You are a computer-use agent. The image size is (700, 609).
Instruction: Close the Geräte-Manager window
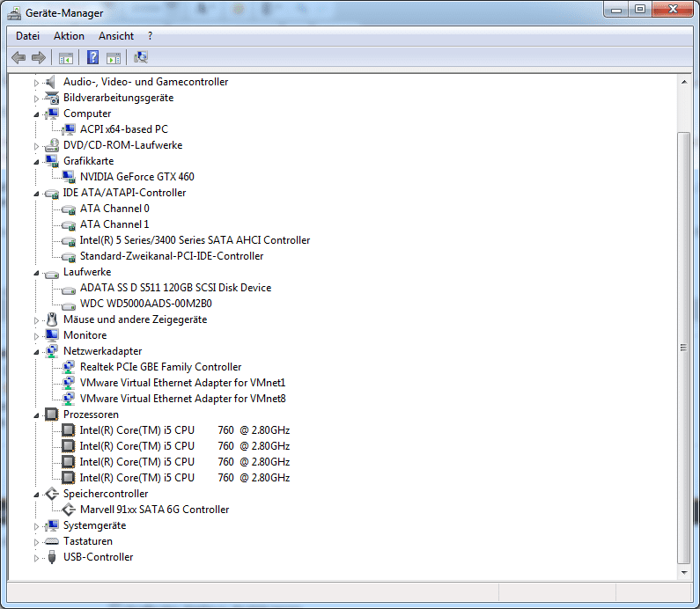674,10
